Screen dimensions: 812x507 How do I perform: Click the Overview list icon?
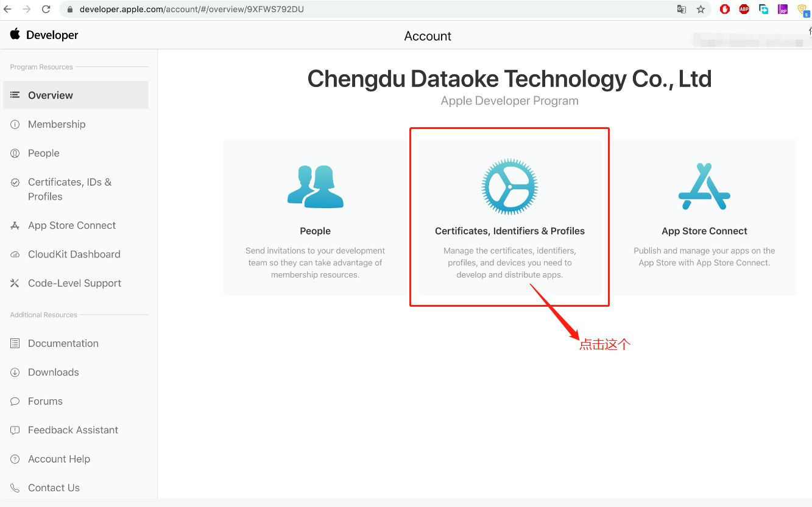(x=15, y=95)
